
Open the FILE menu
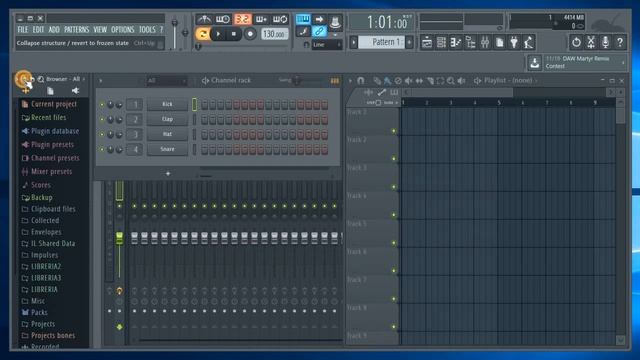point(23,29)
